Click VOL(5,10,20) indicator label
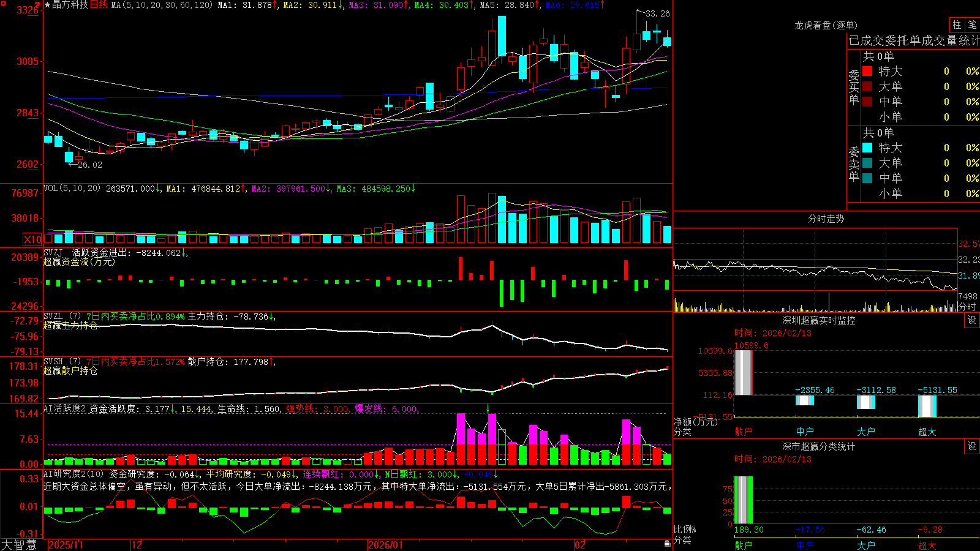The image size is (980, 551). point(72,188)
